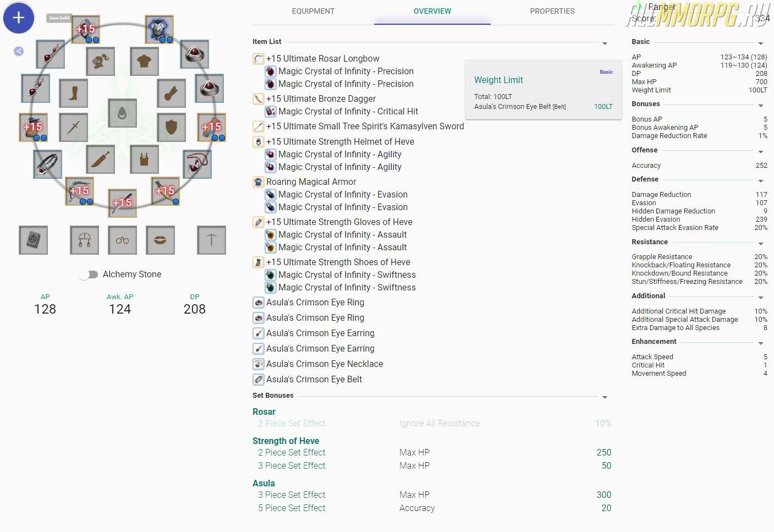
Task: Switch to the Equipment tab
Action: point(313,11)
